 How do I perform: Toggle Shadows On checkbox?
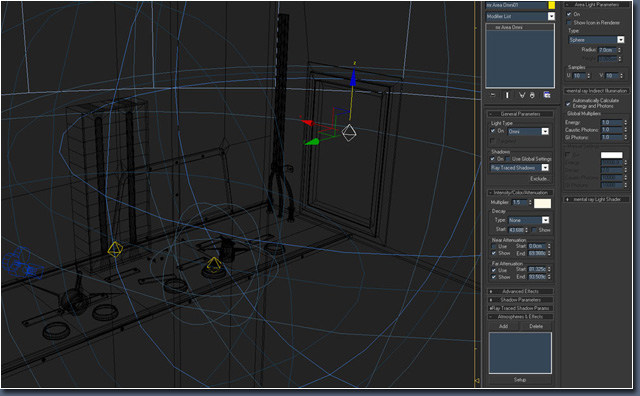pos(493,159)
